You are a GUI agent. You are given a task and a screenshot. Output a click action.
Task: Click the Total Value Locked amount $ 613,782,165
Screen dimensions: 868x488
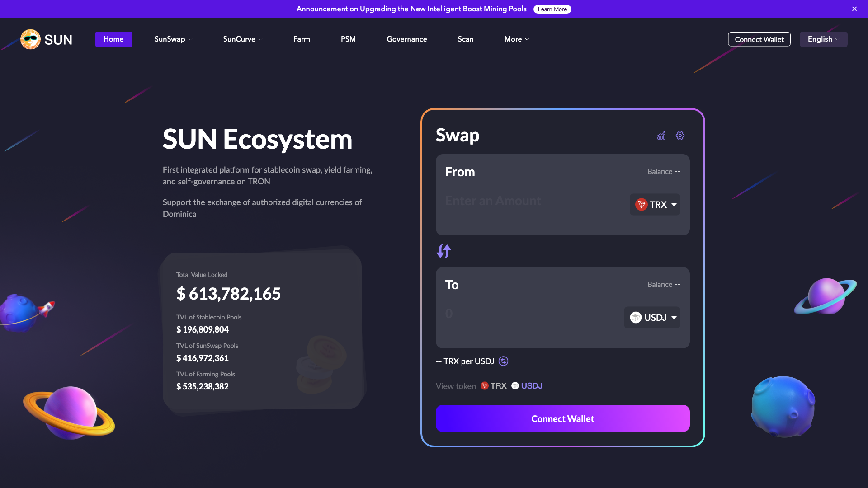(228, 294)
